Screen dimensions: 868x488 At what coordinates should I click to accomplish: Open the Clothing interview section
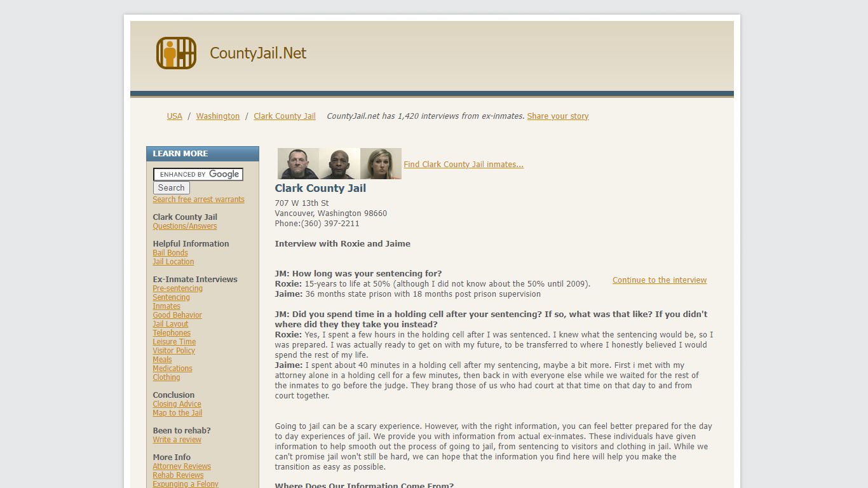pos(166,377)
